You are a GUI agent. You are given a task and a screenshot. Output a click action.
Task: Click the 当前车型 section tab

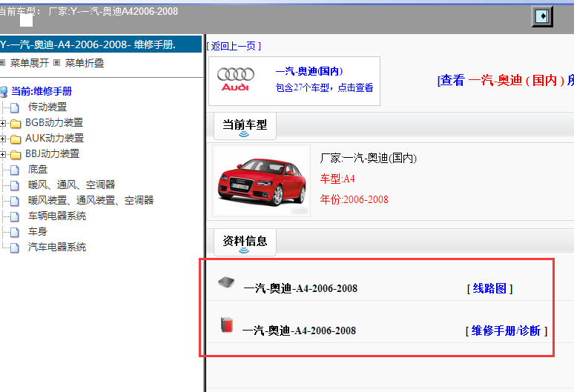245,126
